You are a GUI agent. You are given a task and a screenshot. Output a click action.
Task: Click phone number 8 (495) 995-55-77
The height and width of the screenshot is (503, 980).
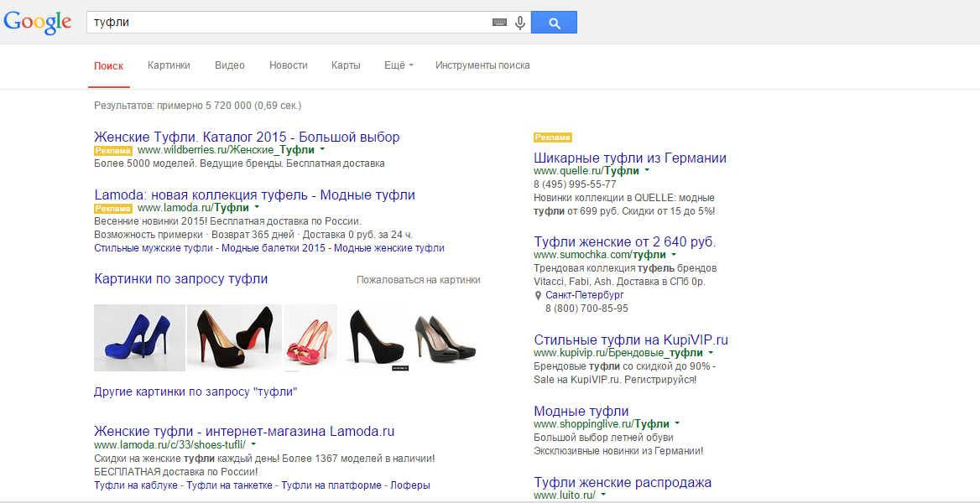click(x=575, y=184)
